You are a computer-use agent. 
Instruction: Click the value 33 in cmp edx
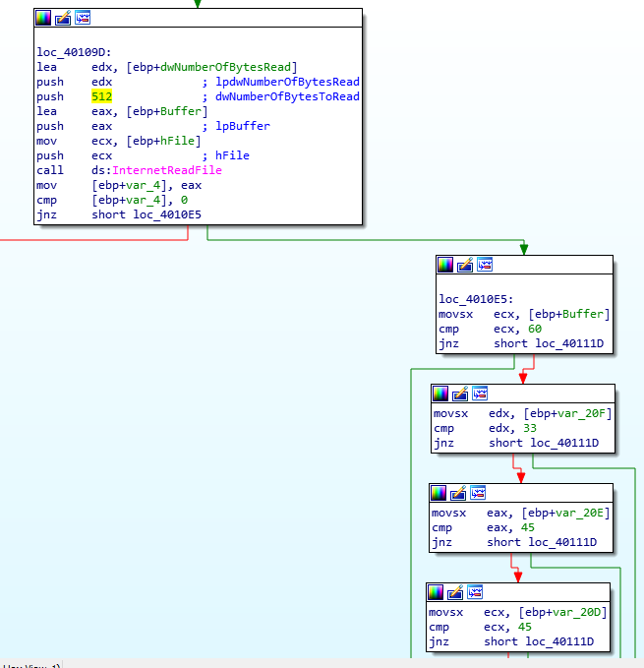530,428
